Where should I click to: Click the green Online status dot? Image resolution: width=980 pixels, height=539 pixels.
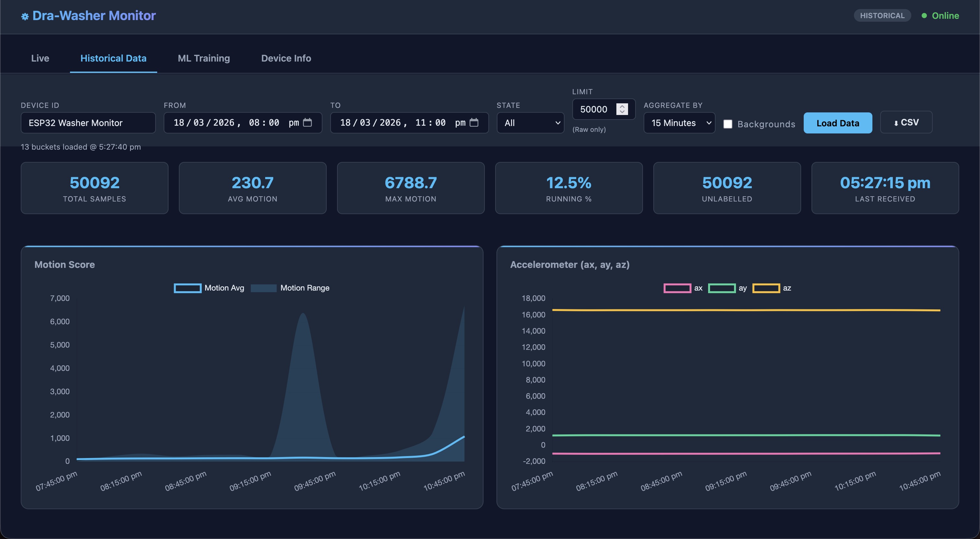click(x=924, y=16)
